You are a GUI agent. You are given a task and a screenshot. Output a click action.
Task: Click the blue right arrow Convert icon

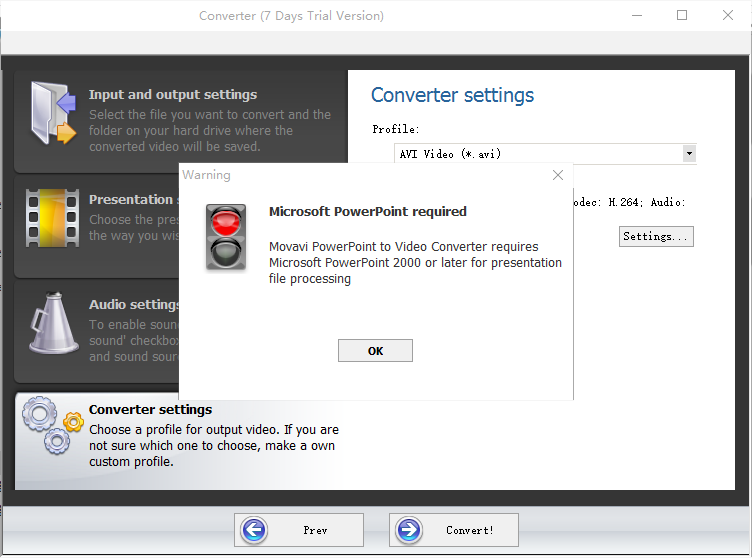pyautogui.click(x=409, y=530)
